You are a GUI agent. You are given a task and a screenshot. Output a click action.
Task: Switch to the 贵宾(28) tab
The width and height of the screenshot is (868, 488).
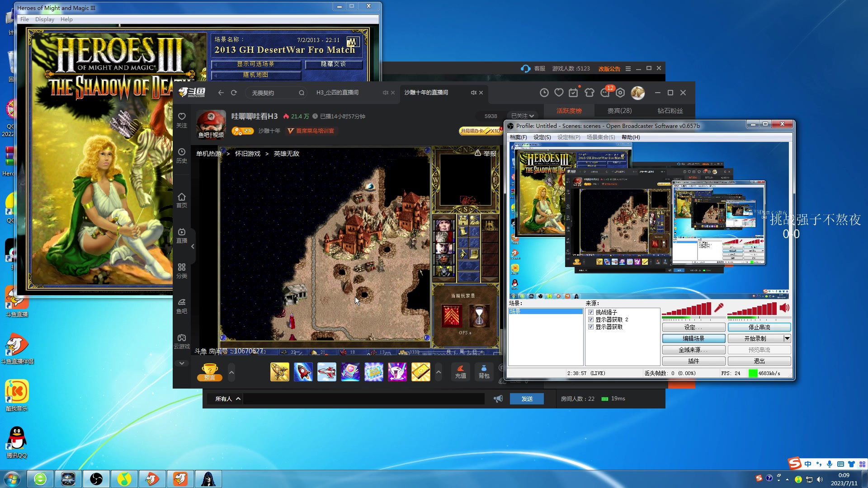coord(619,111)
